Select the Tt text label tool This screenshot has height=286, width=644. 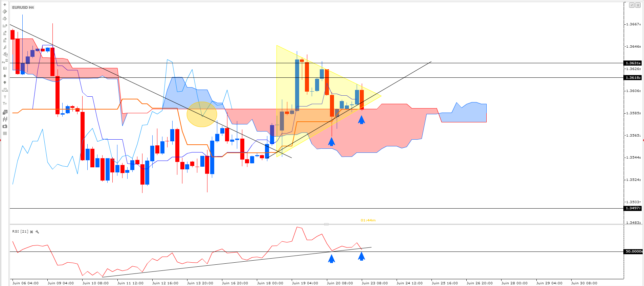[5, 104]
